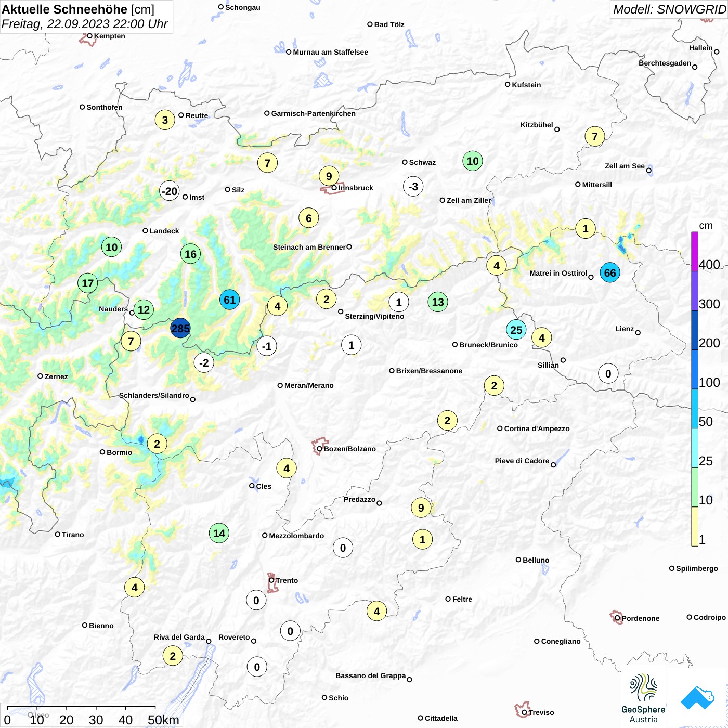
Task: Click the 'Sonthofen' label
Action: point(105,108)
